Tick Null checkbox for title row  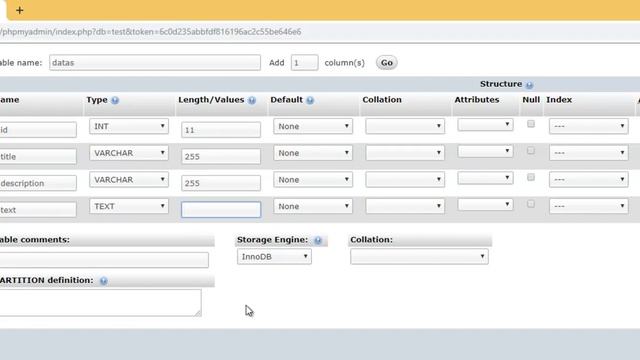[531, 151]
